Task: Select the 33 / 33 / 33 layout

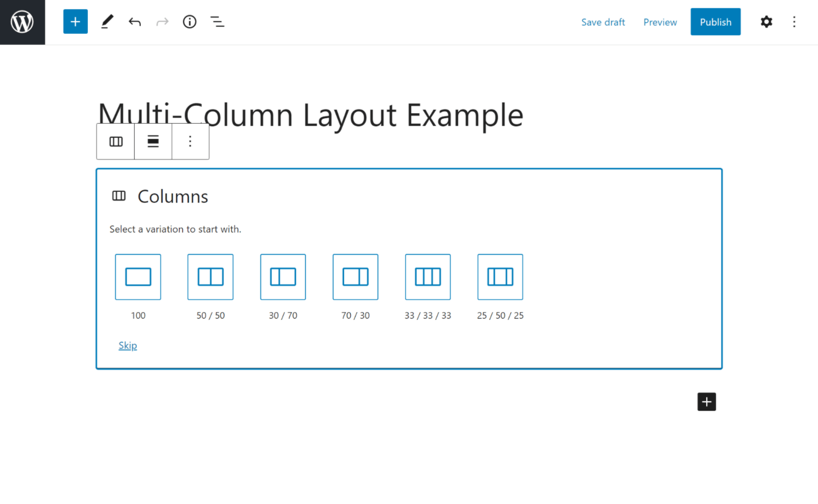Action: [x=428, y=277]
